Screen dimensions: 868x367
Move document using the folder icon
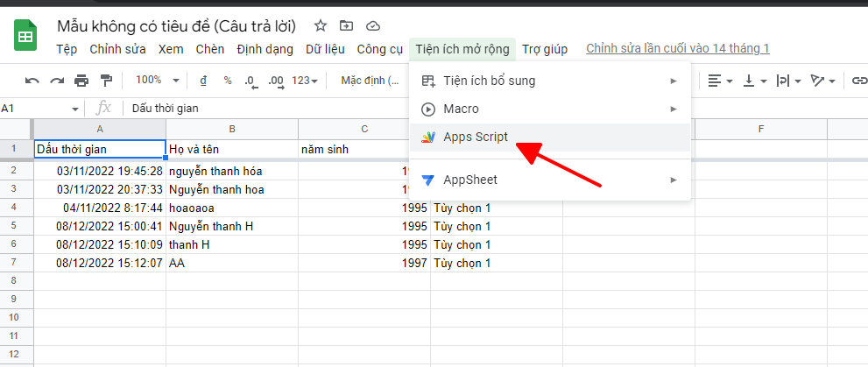pyautogui.click(x=347, y=25)
